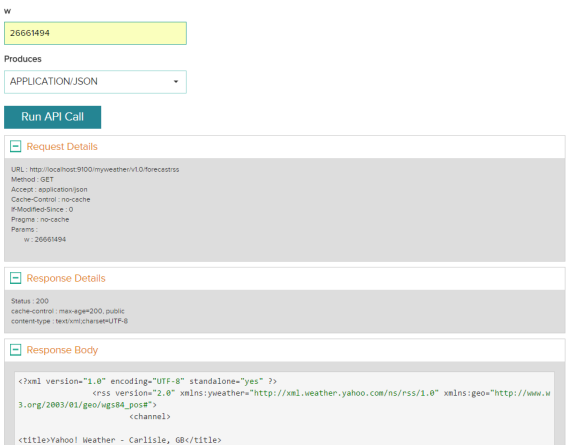Collapse the Response Details minus icon
576x445 pixels.
tap(15, 278)
